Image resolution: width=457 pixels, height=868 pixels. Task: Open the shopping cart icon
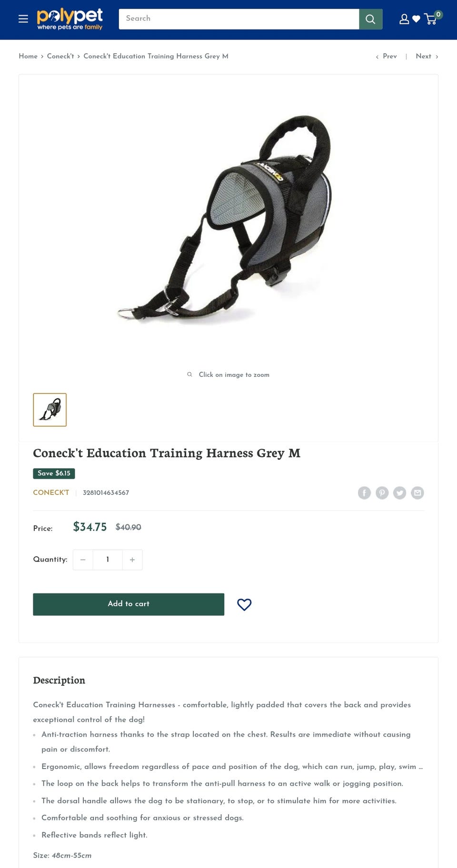pyautogui.click(x=431, y=19)
